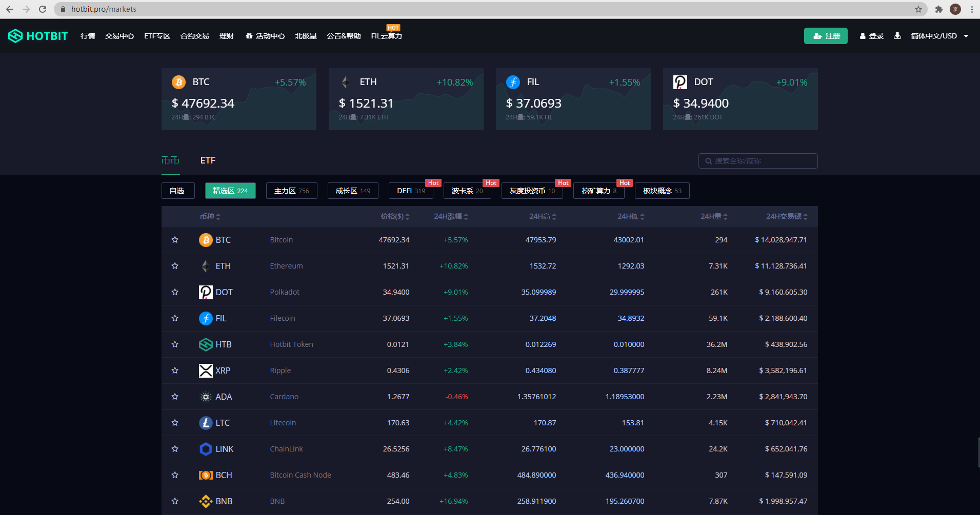
Task: Click the BTC icon in top price card
Action: pos(178,82)
